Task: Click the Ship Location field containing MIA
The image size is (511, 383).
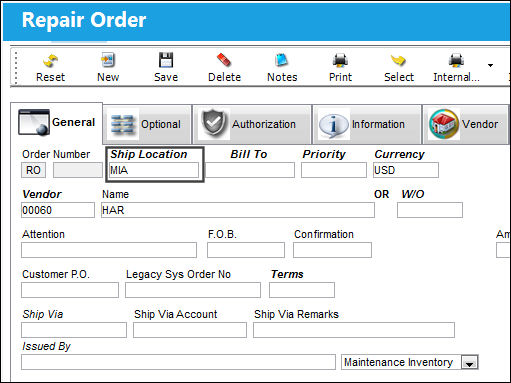Action: click(x=154, y=170)
